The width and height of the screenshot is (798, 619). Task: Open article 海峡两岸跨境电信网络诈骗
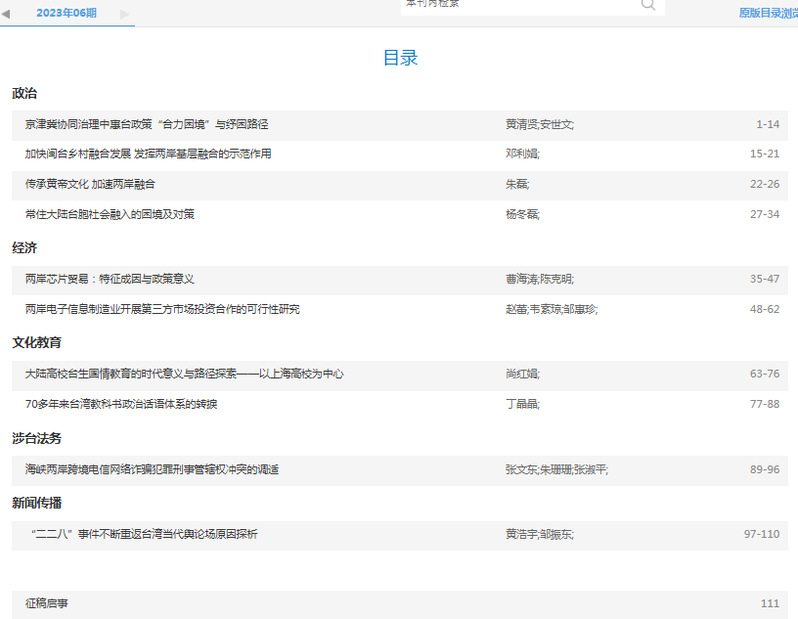152,469
